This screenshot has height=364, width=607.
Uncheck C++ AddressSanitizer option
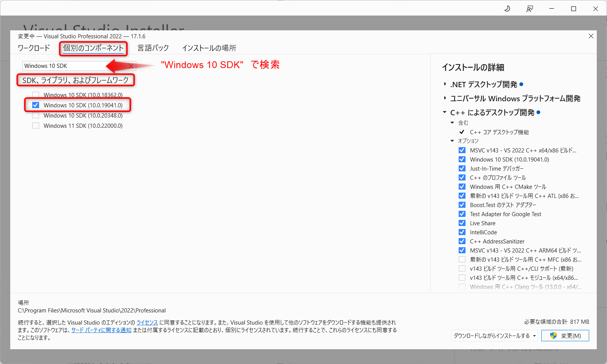coord(462,241)
